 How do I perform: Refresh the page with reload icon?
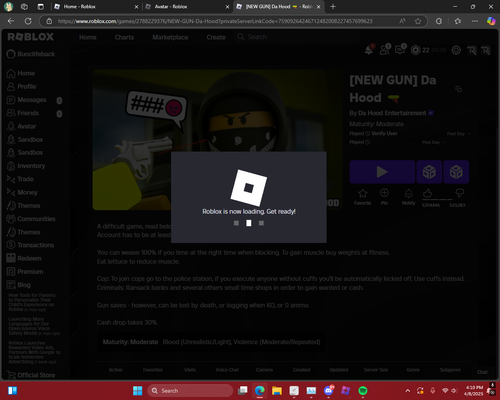(x=28, y=21)
